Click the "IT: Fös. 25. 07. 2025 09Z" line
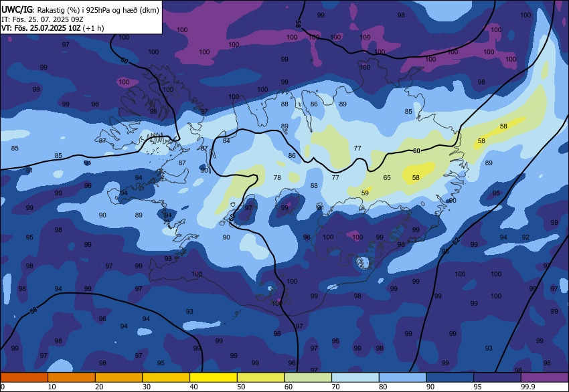The height and width of the screenshot is (392, 569). [42, 19]
